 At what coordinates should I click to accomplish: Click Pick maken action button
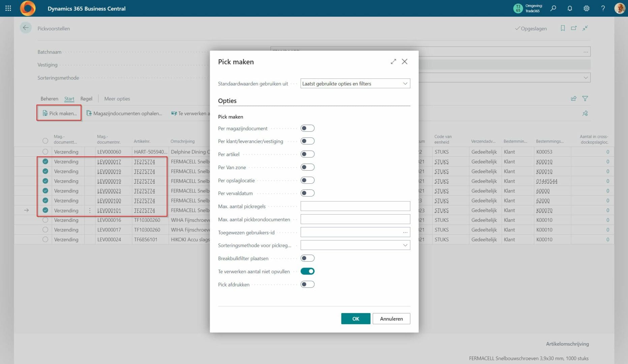59,113
